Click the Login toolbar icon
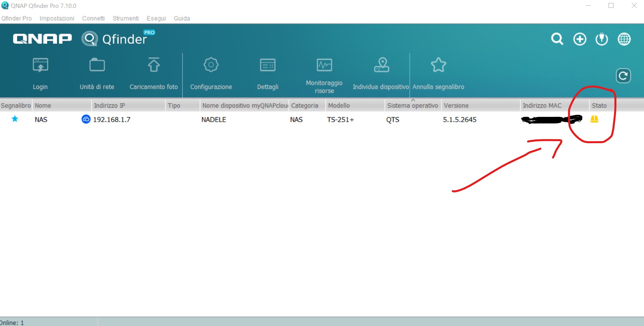Viewport: 644px width, 326px height. point(40,66)
